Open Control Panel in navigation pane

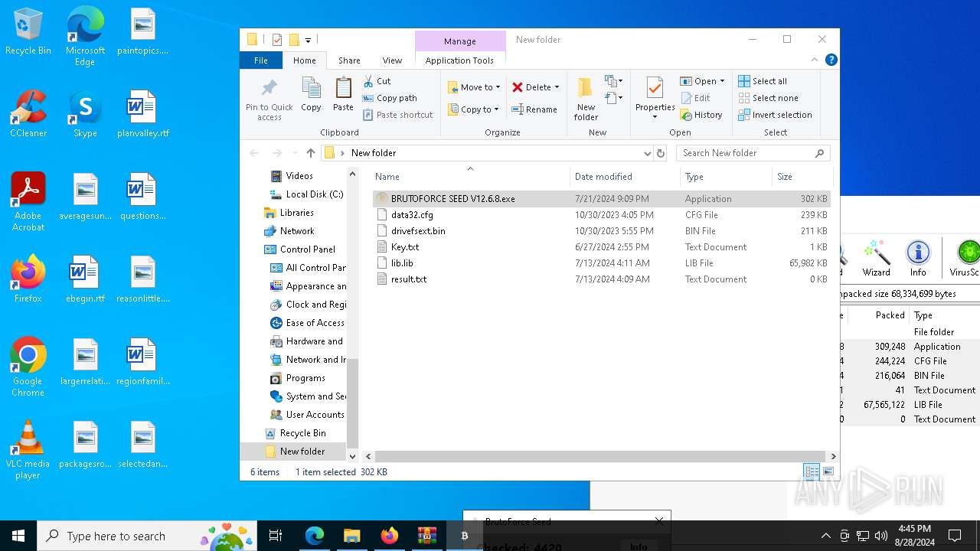tap(300, 249)
